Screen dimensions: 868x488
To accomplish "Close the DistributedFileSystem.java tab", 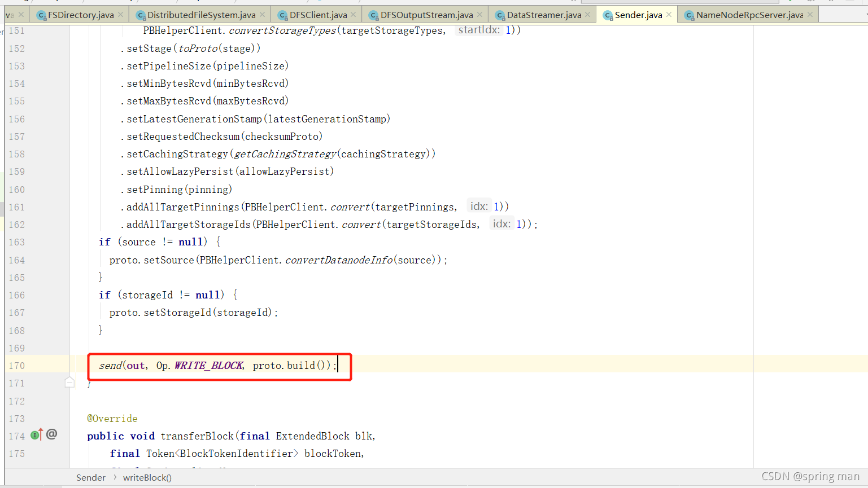I will [x=263, y=15].
